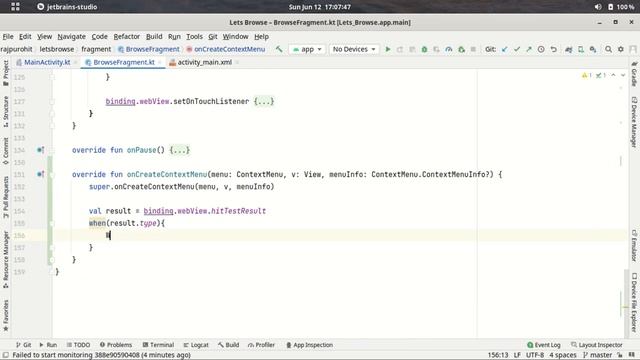Open SDK Manager icon in toolbar

593,49
